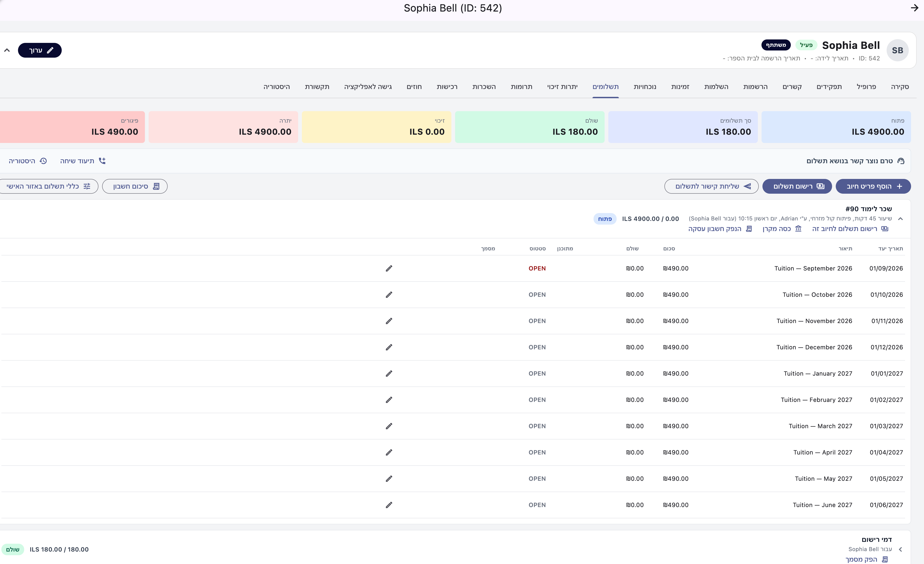Click the פתוח ILS 4900.00 summary card

point(836,127)
